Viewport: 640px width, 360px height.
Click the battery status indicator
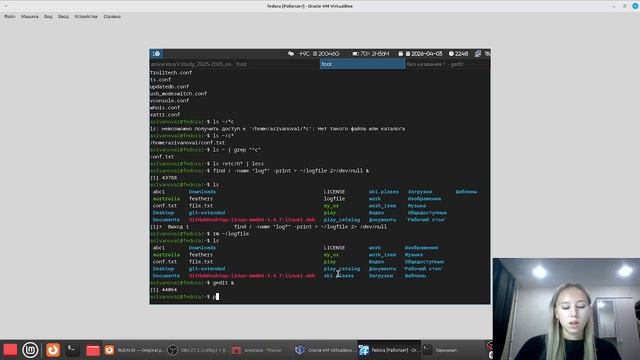pos(371,53)
